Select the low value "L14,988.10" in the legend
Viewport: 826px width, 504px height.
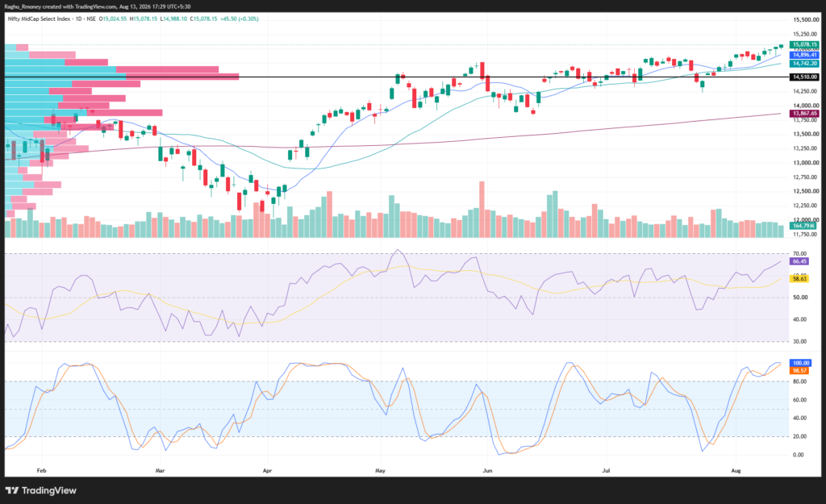[173, 19]
